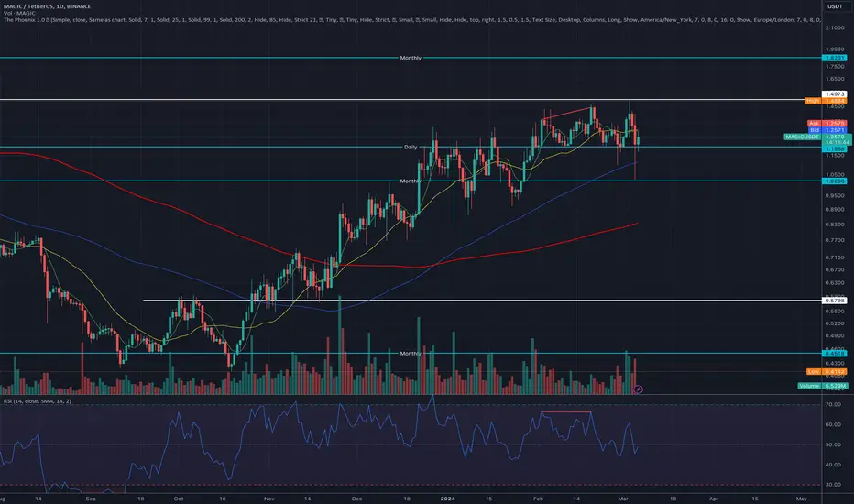
Task: Select the white horizontal line at 1.4973
Action: click(x=411, y=99)
